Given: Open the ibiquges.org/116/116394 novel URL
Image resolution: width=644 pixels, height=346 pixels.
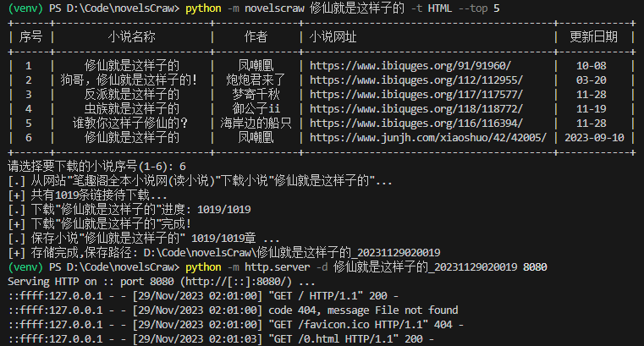Looking at the screenshot, I should coord(416,124).
